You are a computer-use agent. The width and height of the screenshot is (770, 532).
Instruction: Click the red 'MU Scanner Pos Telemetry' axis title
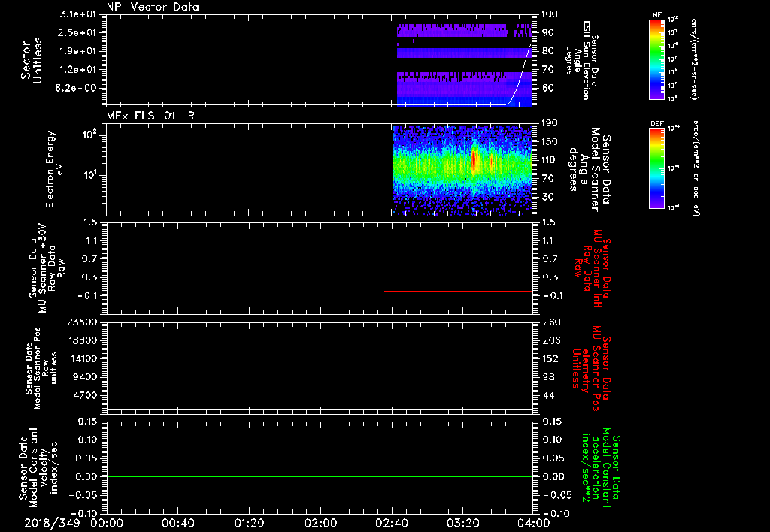click(x=591, y=368)
